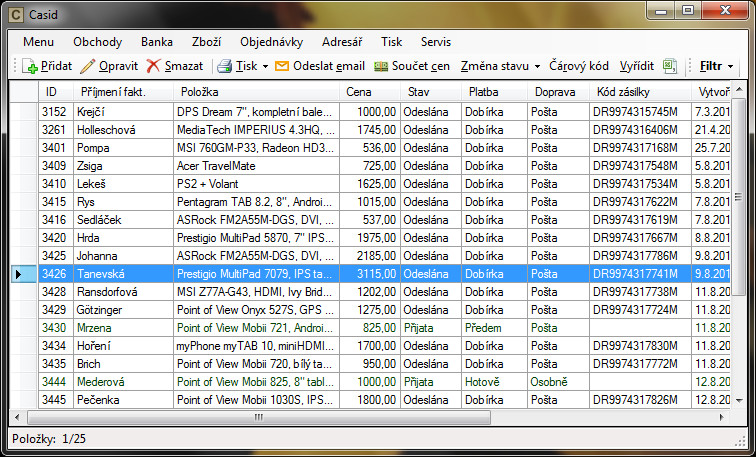Click the scroll down arrow
Viewport: 756px width, 457px height.
[739, 400]
